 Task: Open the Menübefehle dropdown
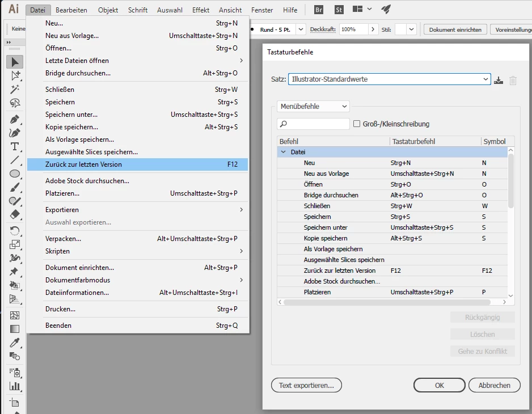pos(313,106)
